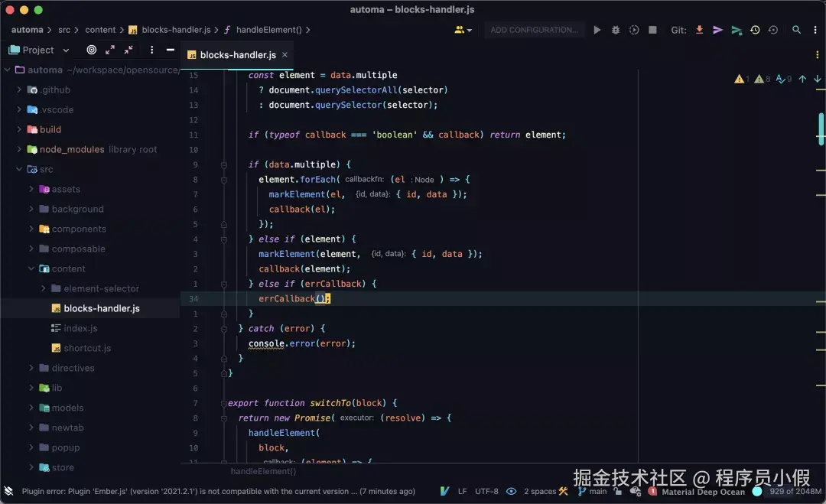Open Material Deep Ocean theme switcher
Screen dimensions: 826x504
coord(703,492)
